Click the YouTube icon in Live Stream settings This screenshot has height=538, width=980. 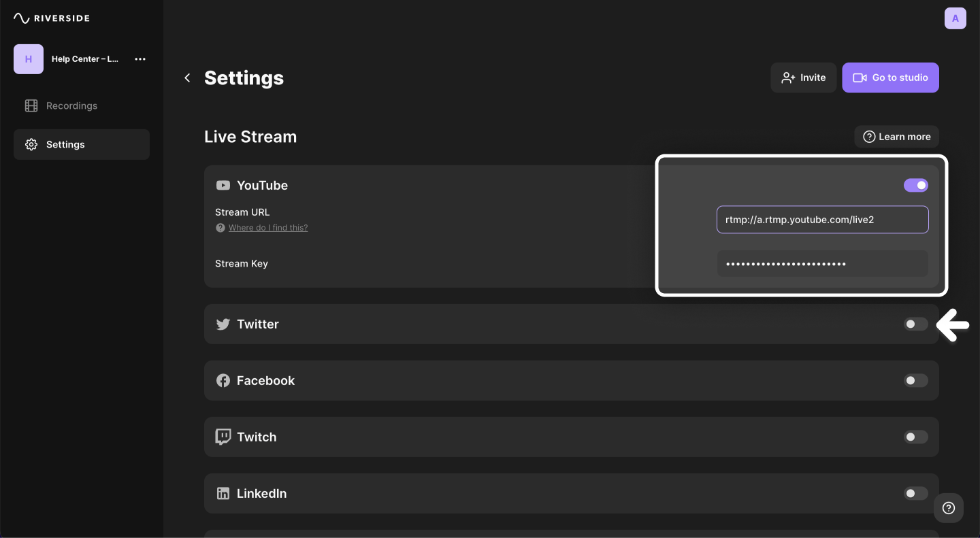tap(223, 185)
